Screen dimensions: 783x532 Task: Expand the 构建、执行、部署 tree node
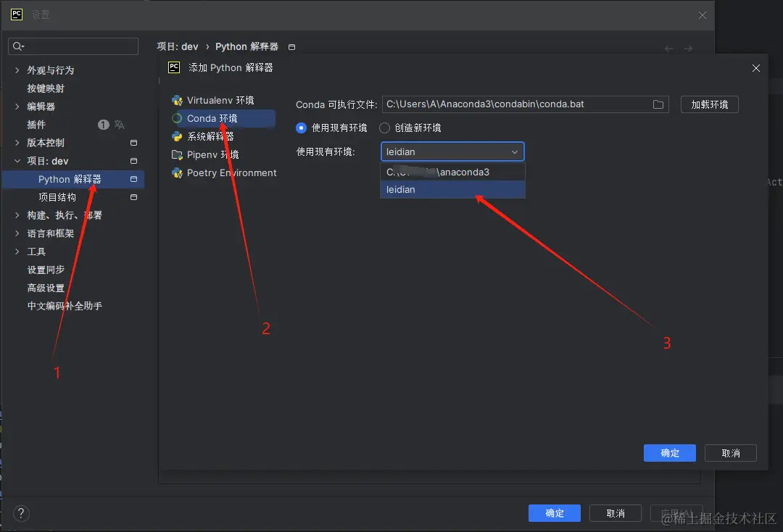pyautogui.click(x=17, y=215)
